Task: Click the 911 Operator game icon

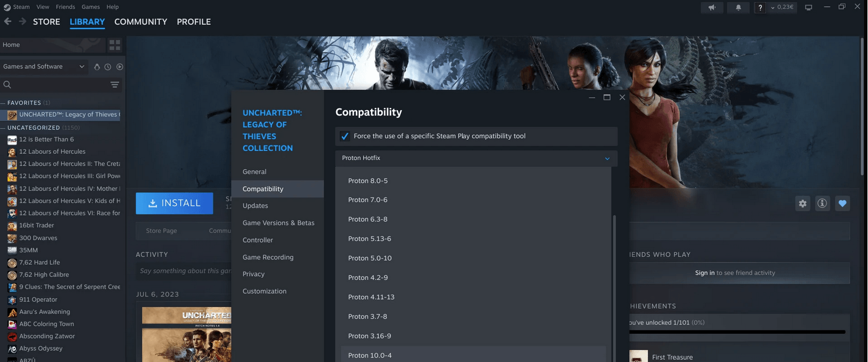Action: click(12, 300)
